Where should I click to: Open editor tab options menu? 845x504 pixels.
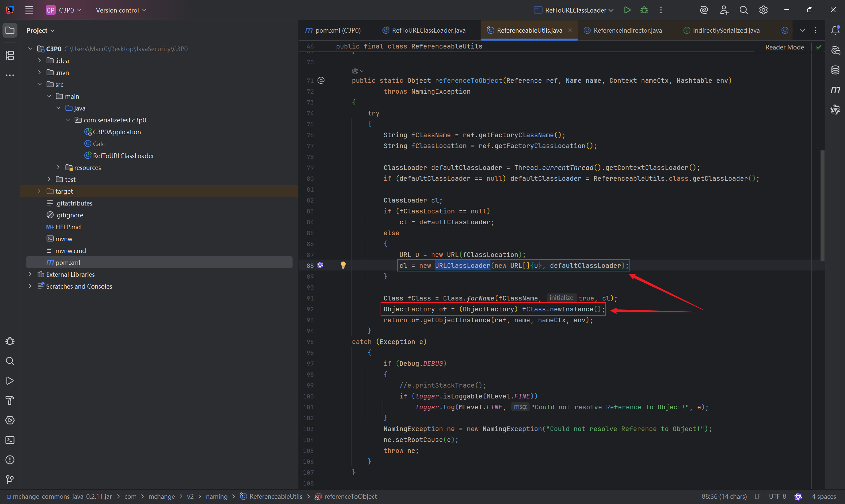(x=816, y=31)
